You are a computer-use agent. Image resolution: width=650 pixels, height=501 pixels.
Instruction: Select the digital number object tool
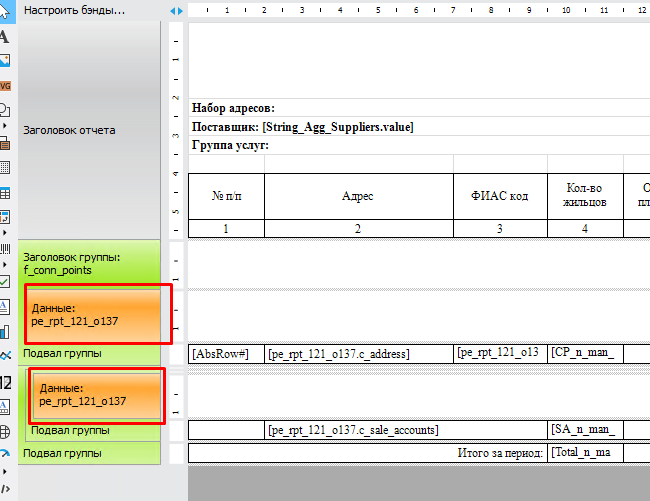point(5,381)
